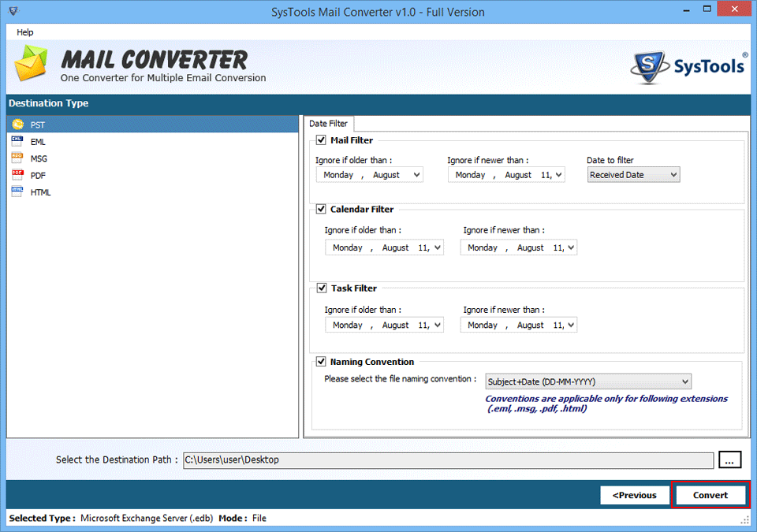This screenshot has height=532, width=757.
Task: Switch to the Date Filter tab
Action: 328,124
